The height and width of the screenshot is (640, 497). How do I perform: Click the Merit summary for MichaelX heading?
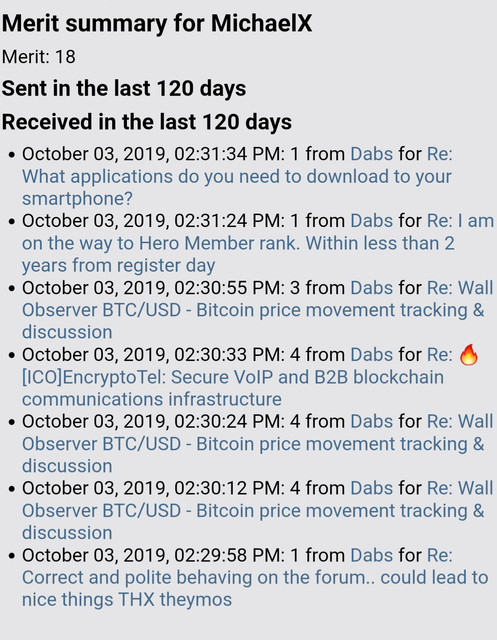(x=157, y=23)
